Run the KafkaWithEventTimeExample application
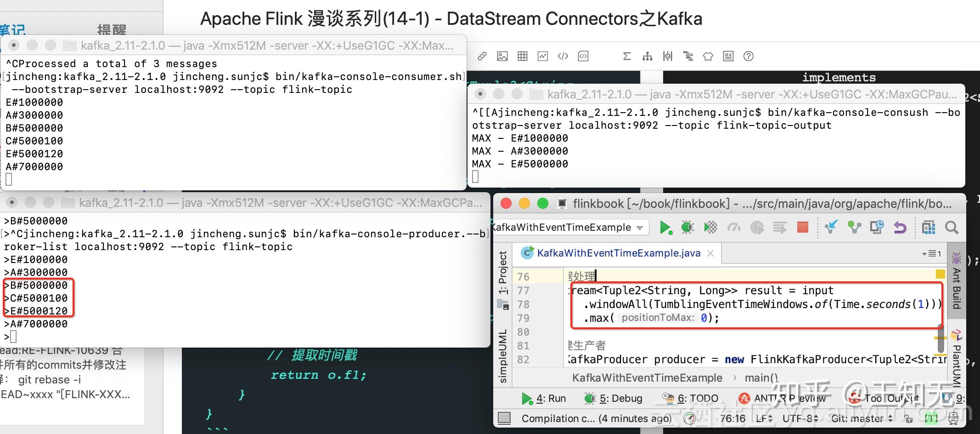 (667, 227)
